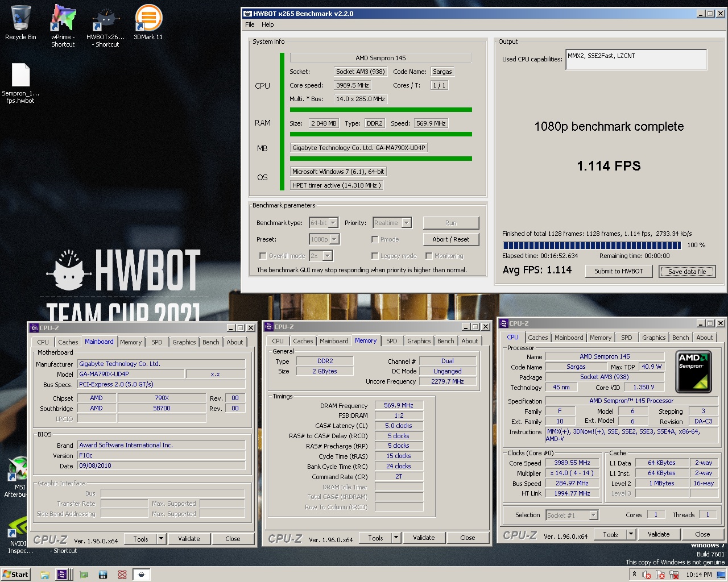Toggle the Overkill mode checkbox
This screenshot has height=582, width=728.
pyautogui.click(x=263, y=256)
